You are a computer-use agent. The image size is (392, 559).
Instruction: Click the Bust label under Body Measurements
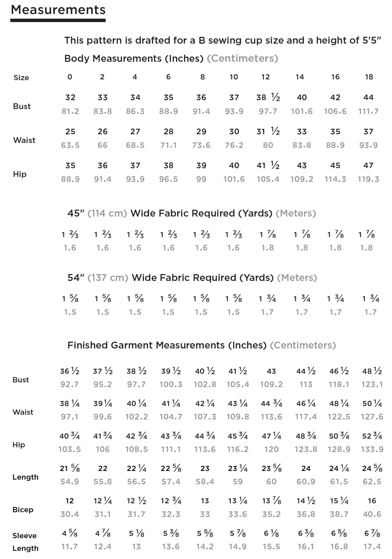[x=22, y=106]
